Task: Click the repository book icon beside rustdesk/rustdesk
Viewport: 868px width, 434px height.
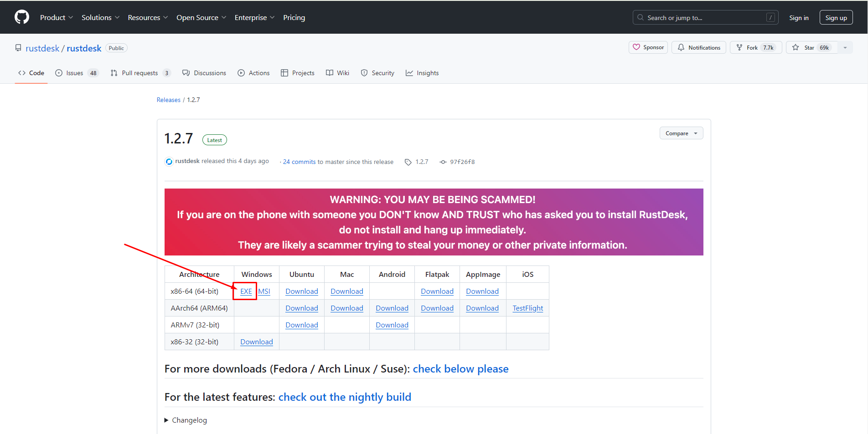Action: coord(18,48)
